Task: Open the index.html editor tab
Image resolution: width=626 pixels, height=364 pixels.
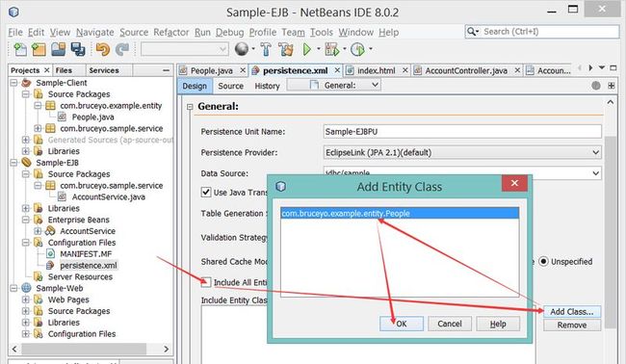Action: [x=376, y=70]
